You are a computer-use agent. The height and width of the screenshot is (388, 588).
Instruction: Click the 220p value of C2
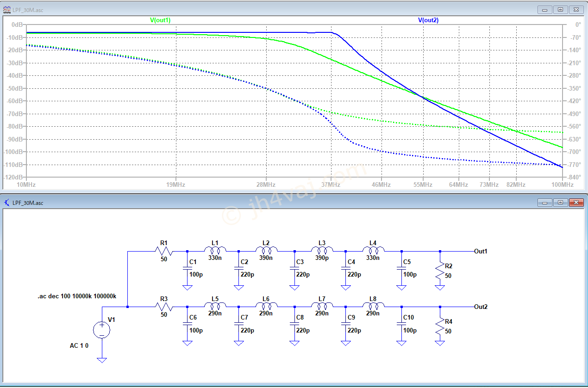pyautogui.click(x=248, y=274)
